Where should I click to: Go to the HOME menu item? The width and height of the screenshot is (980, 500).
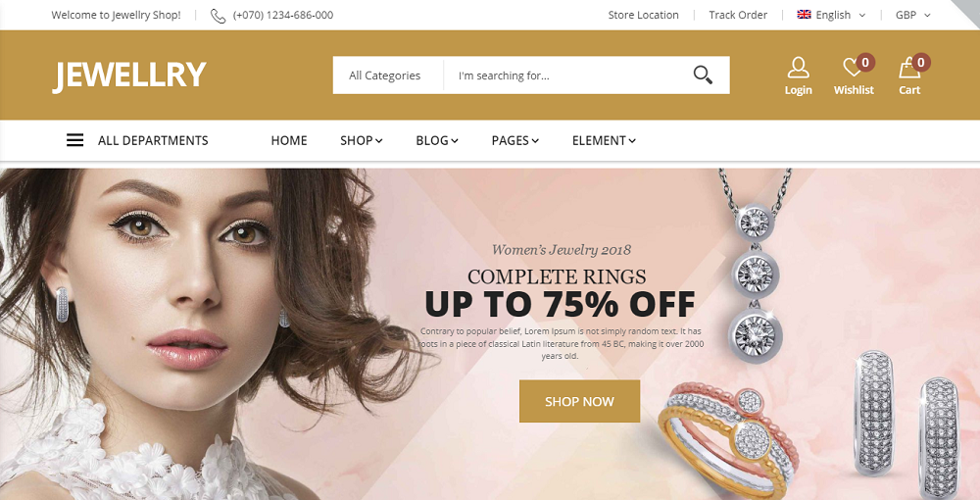coord(289,140)
